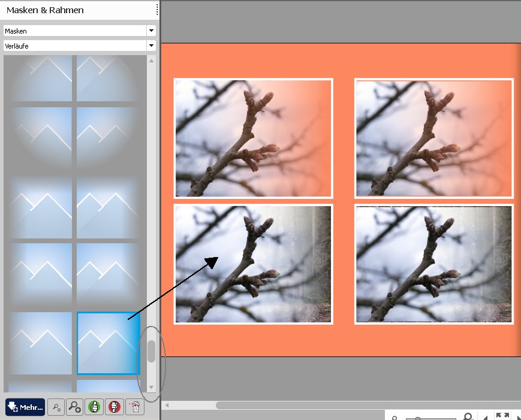Click the Mehr... download button

25,407
